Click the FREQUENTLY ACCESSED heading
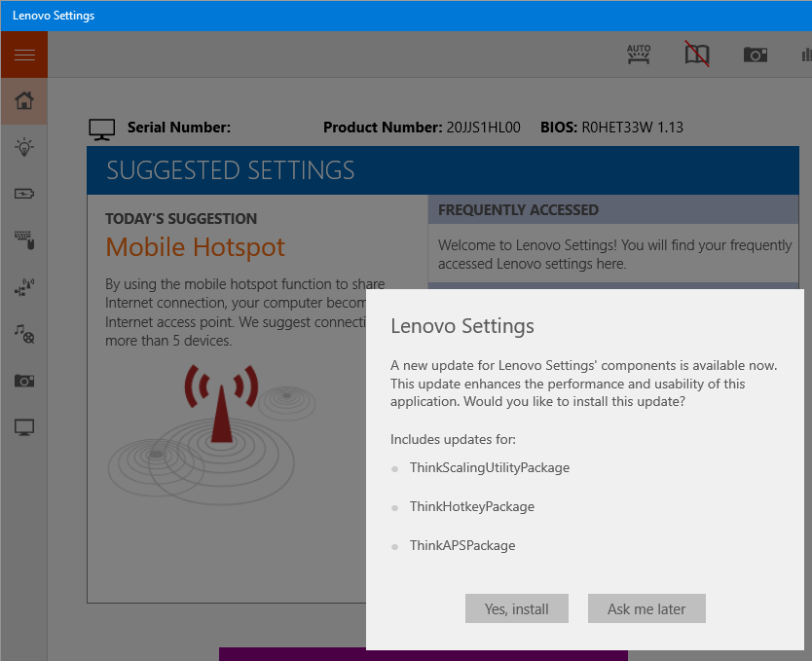Screen dimensions: 812x661 coord(518,209)
